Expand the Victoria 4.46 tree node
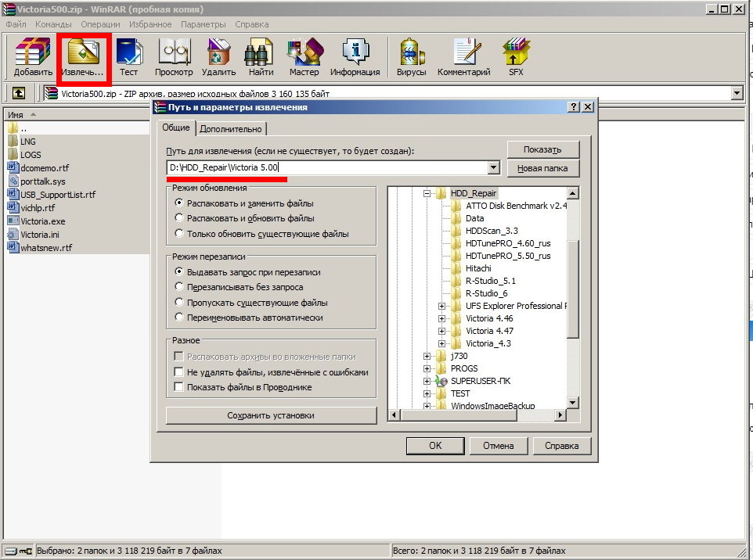Viewport: 753px width, 560px height. click(x=441, y=318)
